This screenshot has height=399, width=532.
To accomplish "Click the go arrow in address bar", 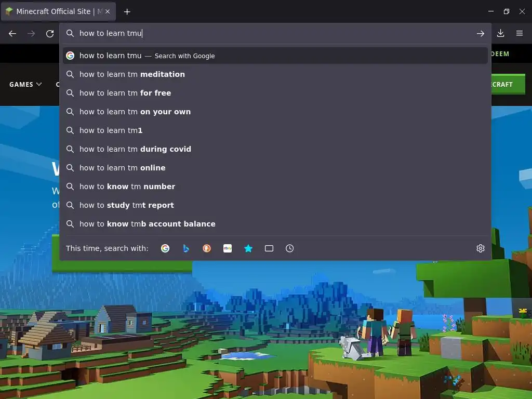I will tap(480, 33).
